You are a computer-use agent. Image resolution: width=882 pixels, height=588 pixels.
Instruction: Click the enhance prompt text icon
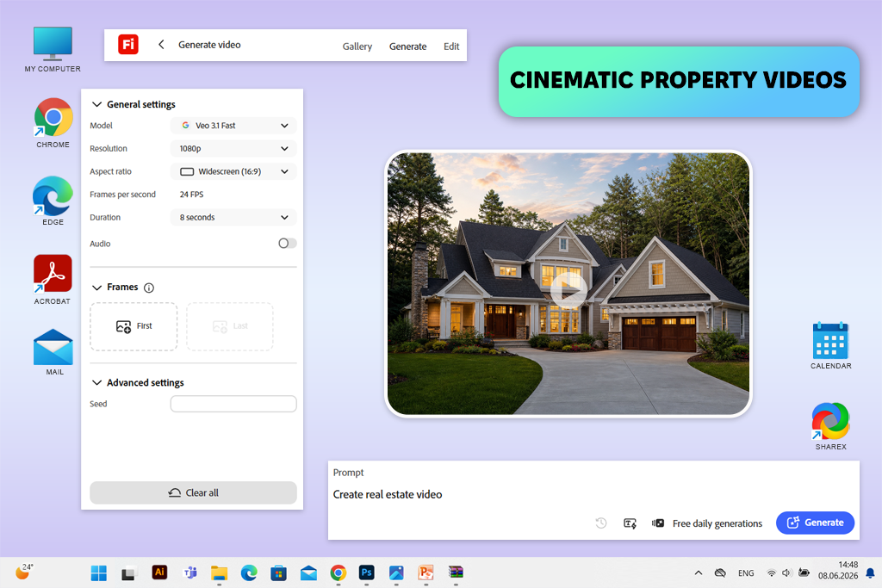[x=630, y=523]
